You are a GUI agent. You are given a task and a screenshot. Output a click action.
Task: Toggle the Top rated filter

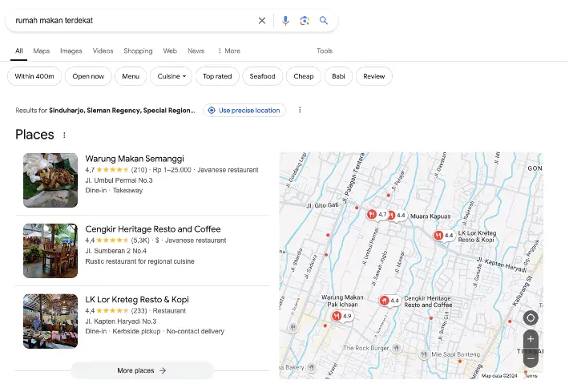point(217,76)
